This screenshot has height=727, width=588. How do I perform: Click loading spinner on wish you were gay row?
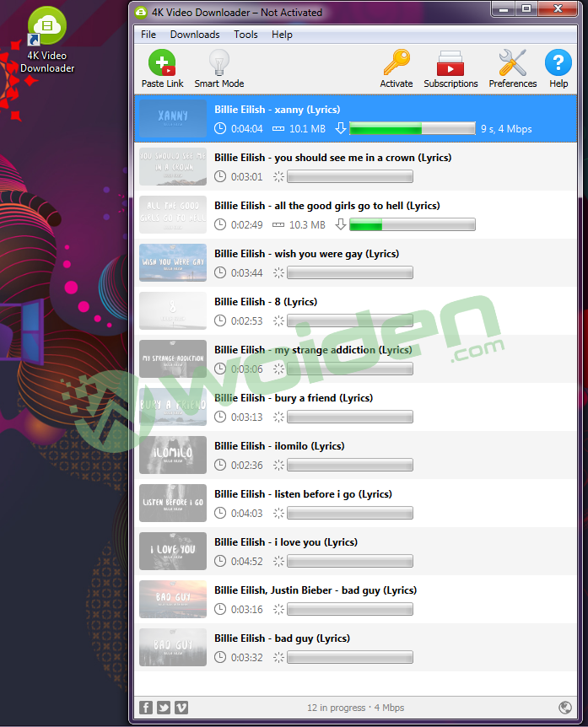coord(278,272)
